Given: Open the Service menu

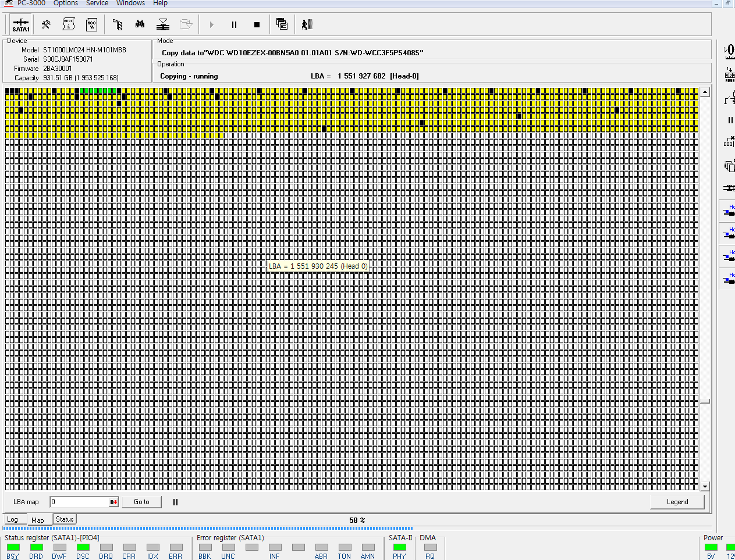Looking at the screenshot, I should coord(97,3).
